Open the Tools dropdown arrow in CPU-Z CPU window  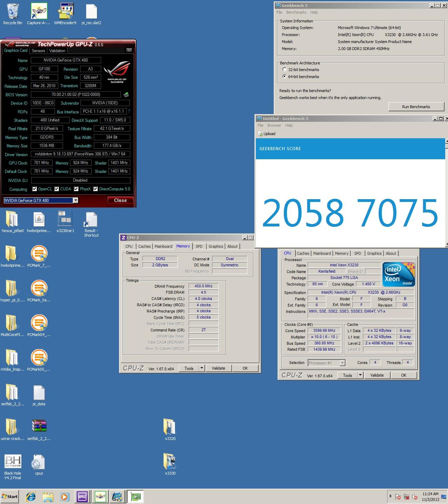(x=360, y=375)
